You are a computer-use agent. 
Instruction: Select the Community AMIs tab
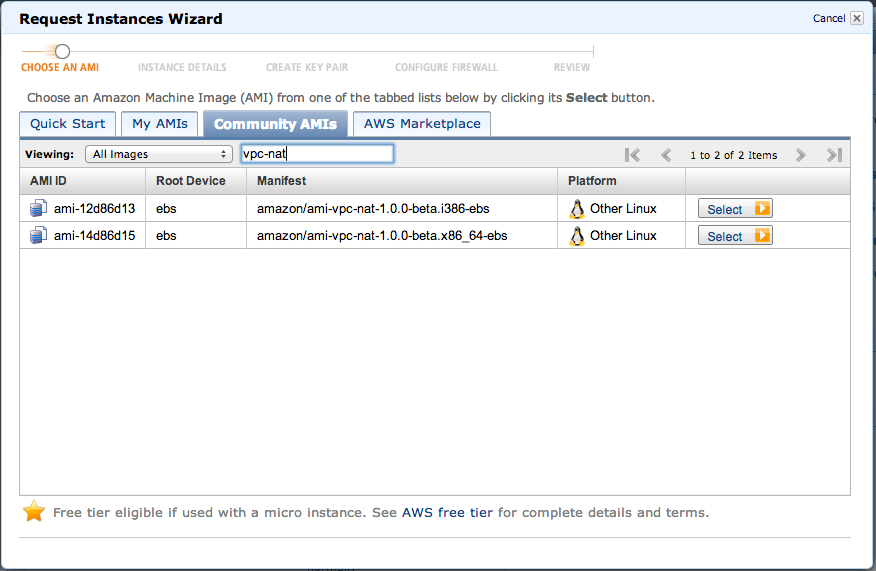click(275, 123)
